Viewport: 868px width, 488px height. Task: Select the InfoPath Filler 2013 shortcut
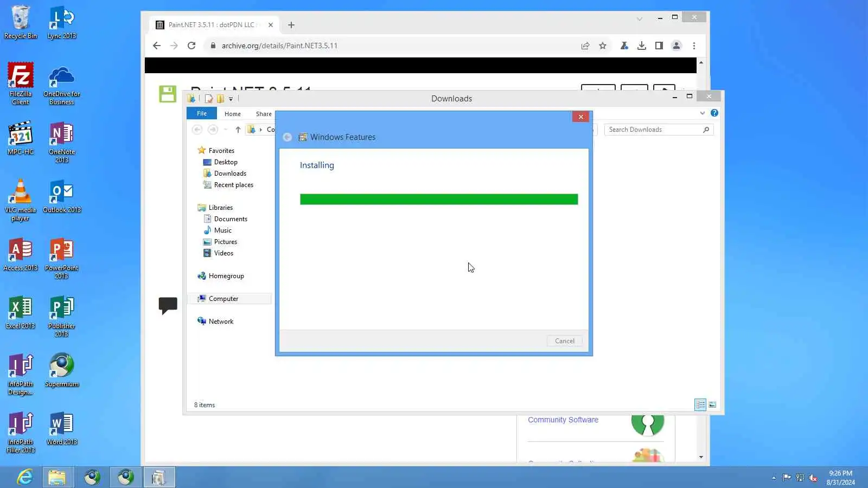pyautogui.click(x=21, y=432)
